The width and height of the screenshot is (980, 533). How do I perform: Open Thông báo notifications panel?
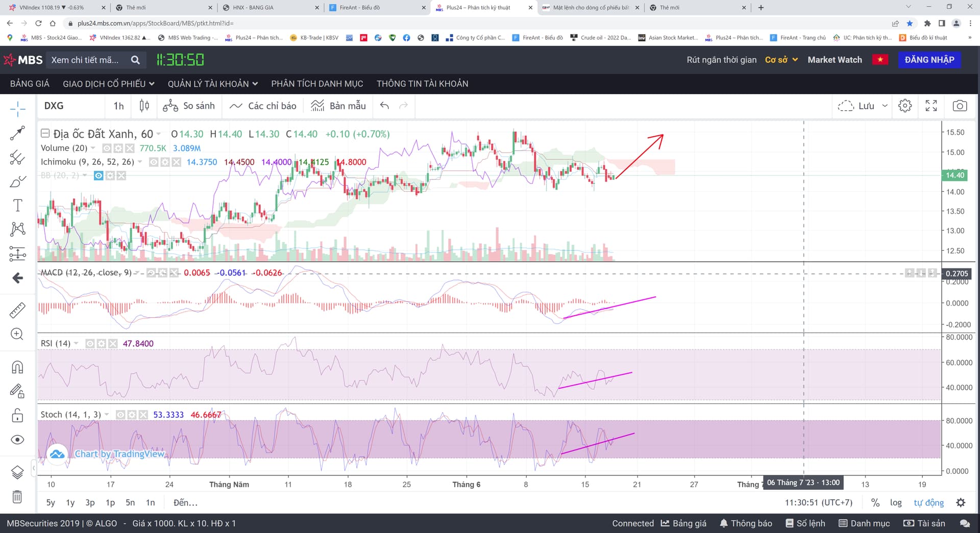[x=746, y=523]
